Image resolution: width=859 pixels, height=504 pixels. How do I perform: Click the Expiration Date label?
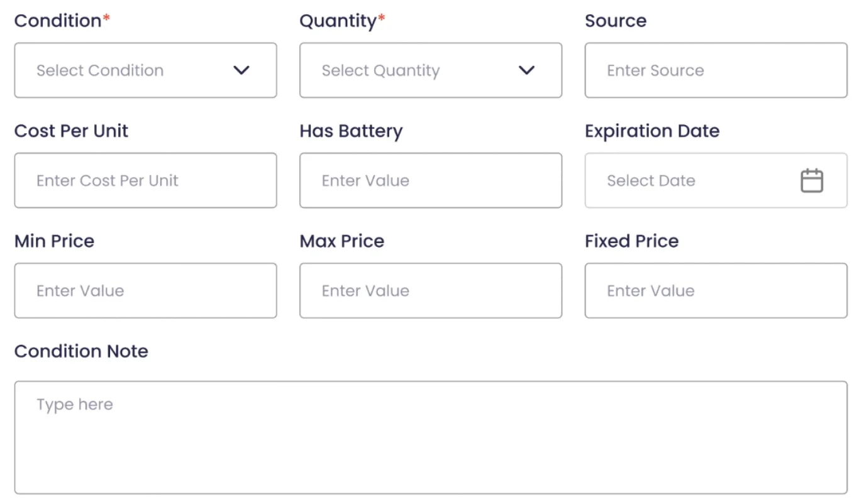coord(651,131)
